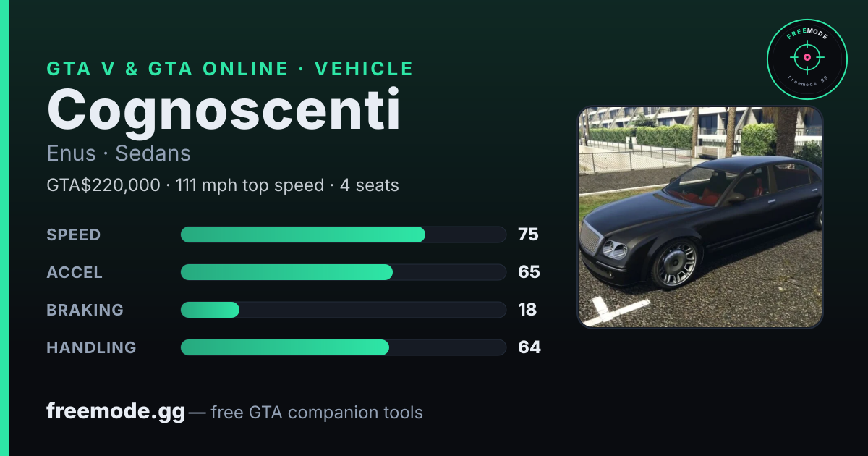Click the BRAKING stat bar
Viewport: 868px width, 456px height.
pyautogui.click(x=343, y=310)
